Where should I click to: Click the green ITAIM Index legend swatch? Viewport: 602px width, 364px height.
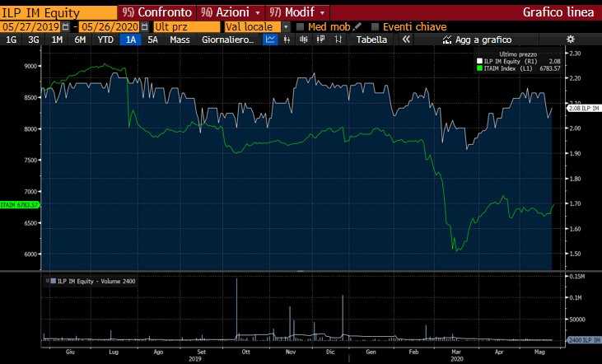tap(479, 68)
